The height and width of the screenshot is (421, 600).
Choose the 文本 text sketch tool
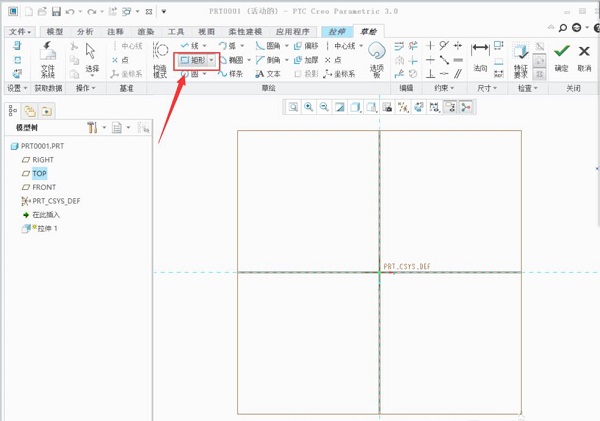[x=268, y=74]
